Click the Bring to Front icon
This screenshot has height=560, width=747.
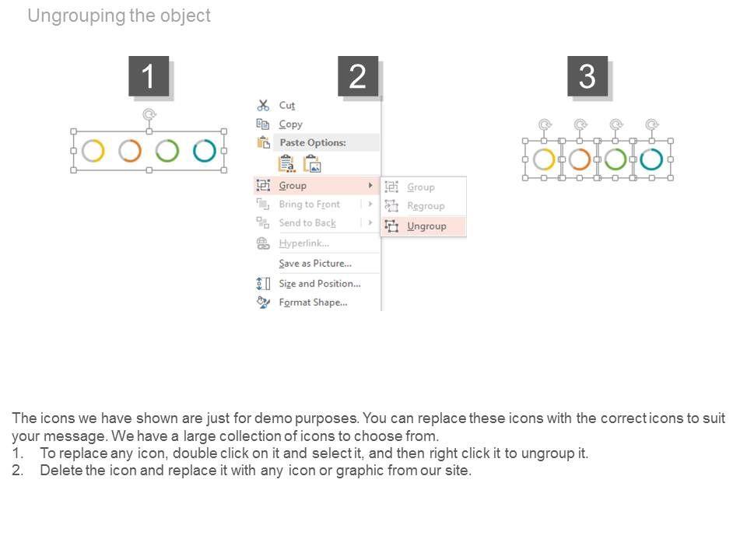263,204
